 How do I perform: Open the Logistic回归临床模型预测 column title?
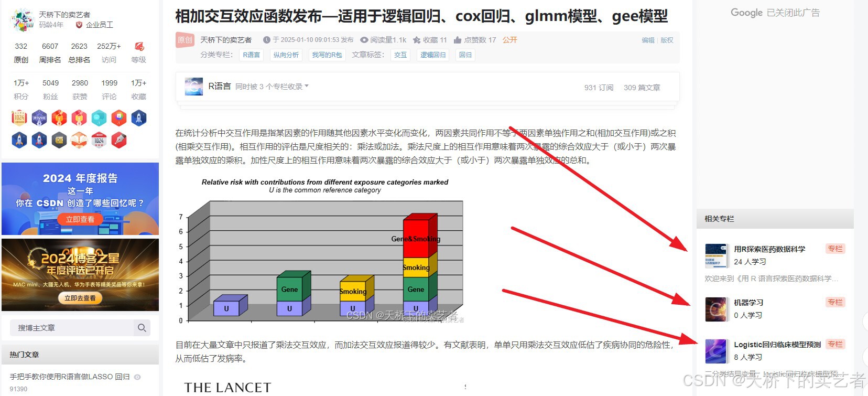point(777,345)
